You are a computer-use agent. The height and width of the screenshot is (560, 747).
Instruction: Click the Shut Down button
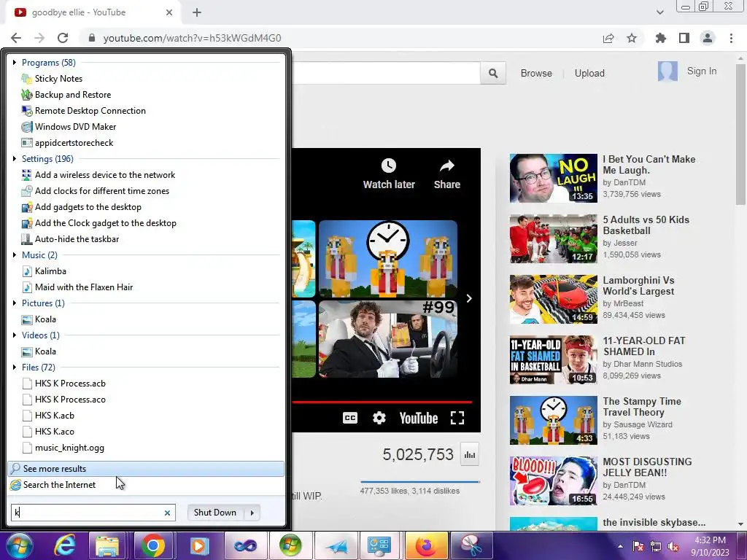pos(215,513)
